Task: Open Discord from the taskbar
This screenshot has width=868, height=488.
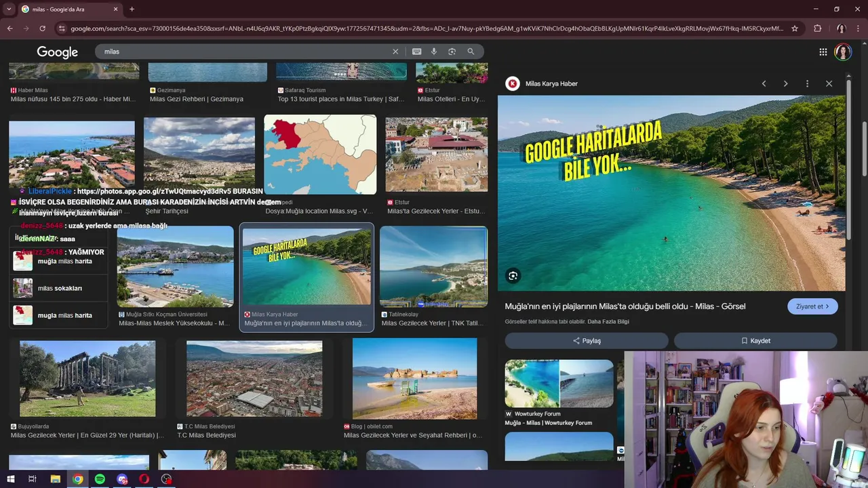Action: pos(122,479)
